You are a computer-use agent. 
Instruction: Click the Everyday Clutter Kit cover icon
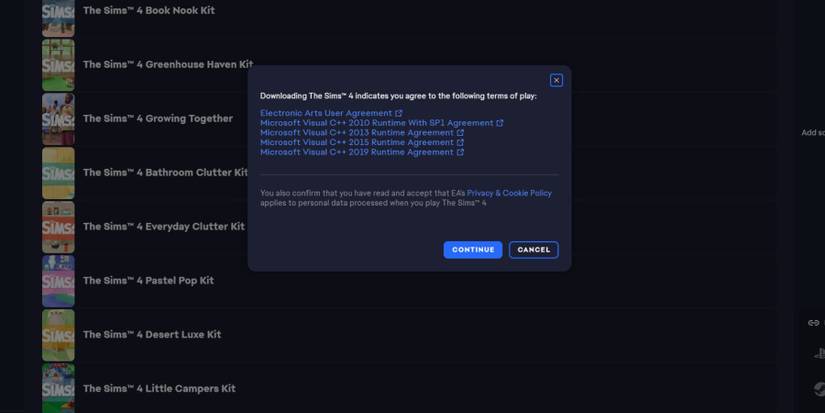(x=58, y=227)
